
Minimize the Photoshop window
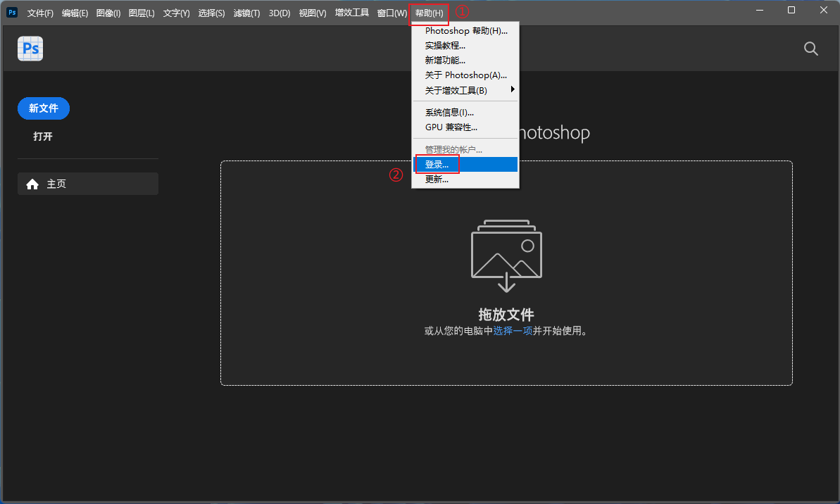pyautogui.click(x=760, y=10)
